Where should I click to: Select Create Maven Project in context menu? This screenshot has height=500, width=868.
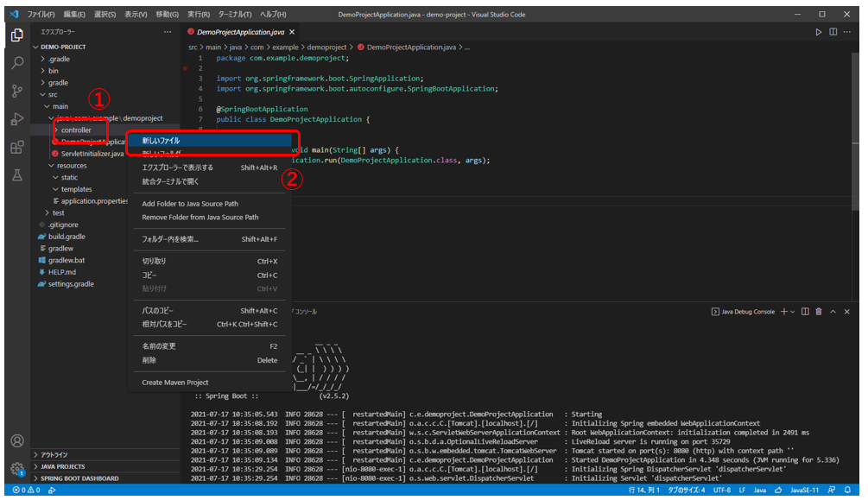click(209, 383)
